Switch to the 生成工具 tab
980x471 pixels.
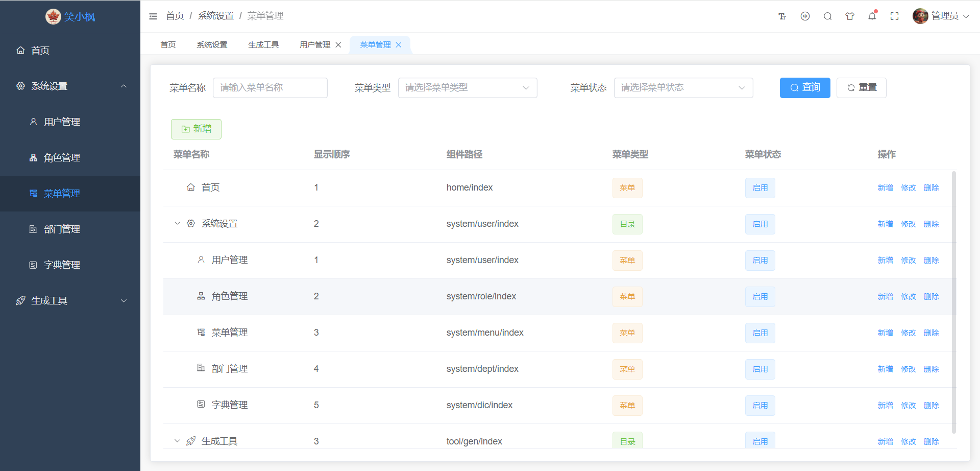pos(263,45)
